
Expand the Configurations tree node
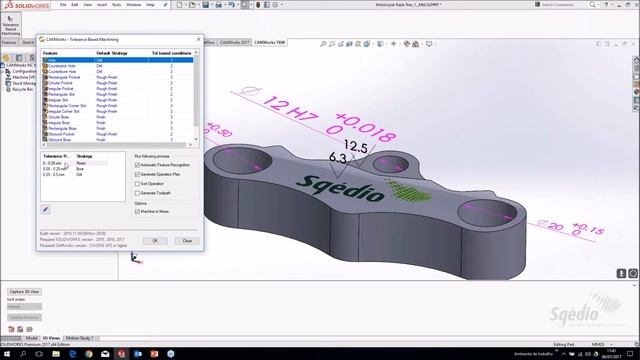(x=2, y=71)
